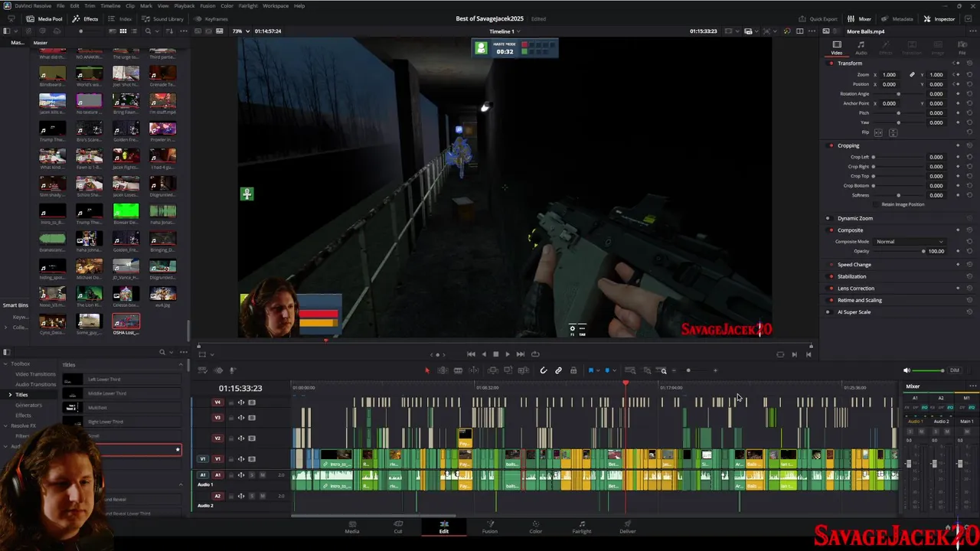Adjust the Rotation Angle slider

[899, 94]
